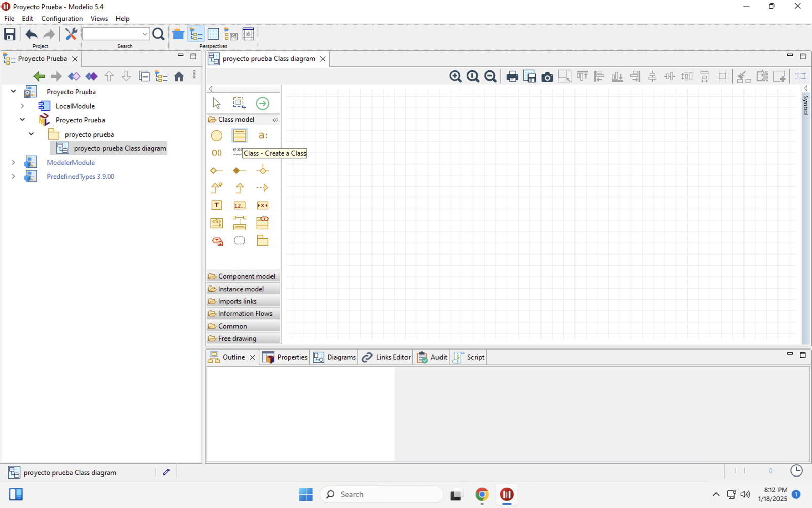Open the search field dropdown
Viewport: 812px width, 508px height.
pyautogui.click(x=145, y=34)
